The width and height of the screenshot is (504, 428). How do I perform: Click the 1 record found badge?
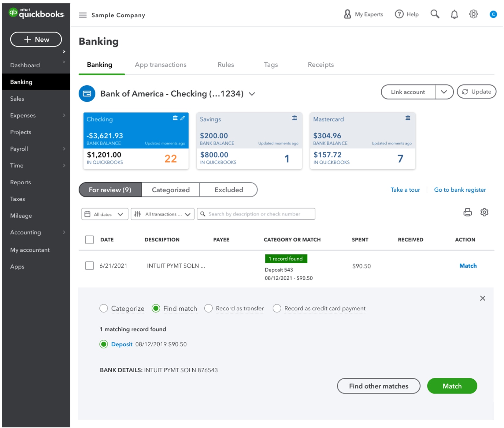pos(286,259)
